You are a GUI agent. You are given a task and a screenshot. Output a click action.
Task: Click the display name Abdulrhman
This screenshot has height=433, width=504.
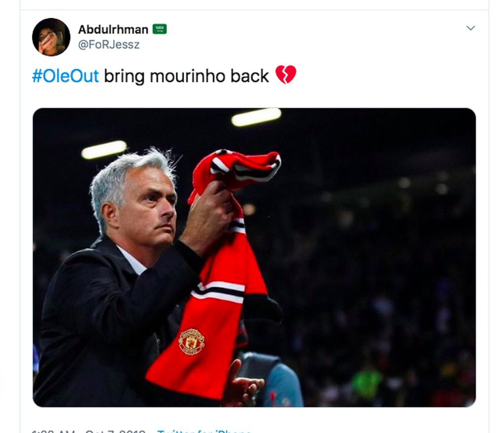(x=113, y=29)
